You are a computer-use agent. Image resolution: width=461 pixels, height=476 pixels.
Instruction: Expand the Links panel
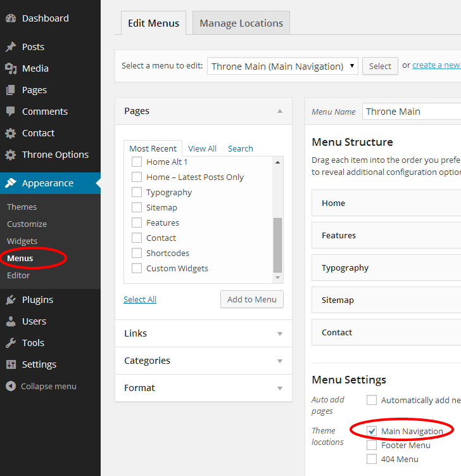click(203, 333)
